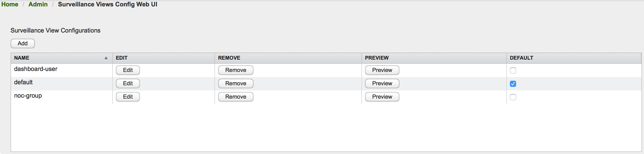Enable dashboard-user as the default view
The image size is (644, 154).
tap(513, 70)
